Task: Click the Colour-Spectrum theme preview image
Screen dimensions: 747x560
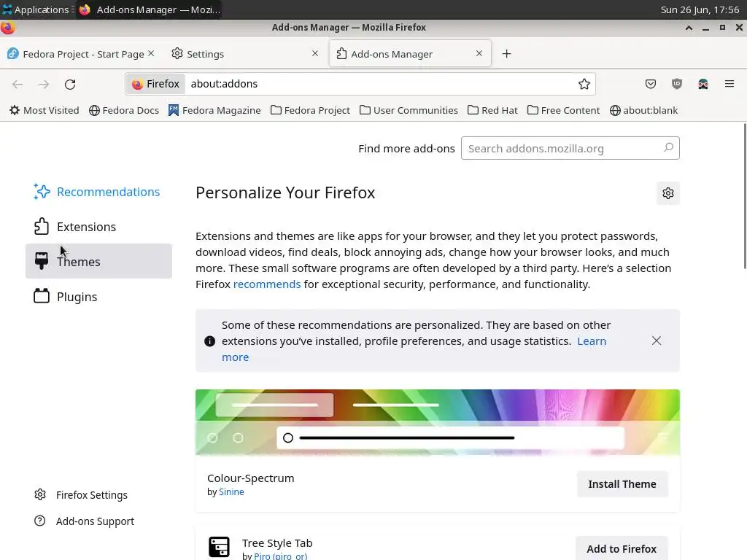Action: (438, 422)
